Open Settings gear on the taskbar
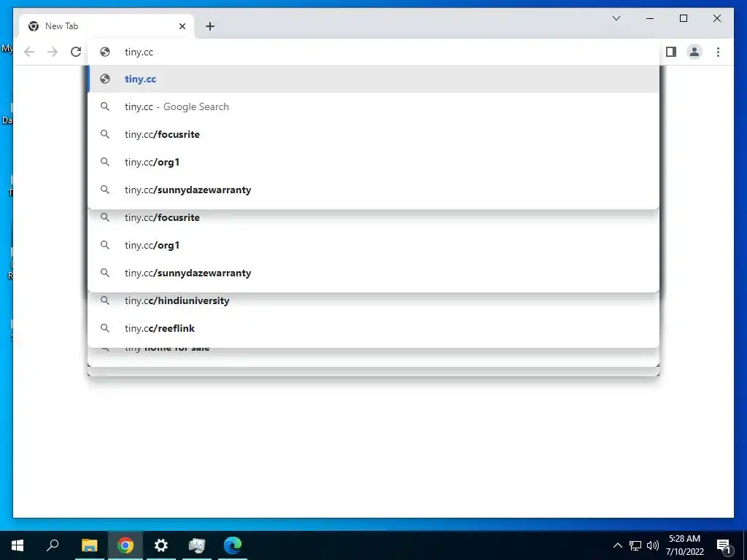Image resolution: width=747 pixels, height=560 pixels. [161, 545]
